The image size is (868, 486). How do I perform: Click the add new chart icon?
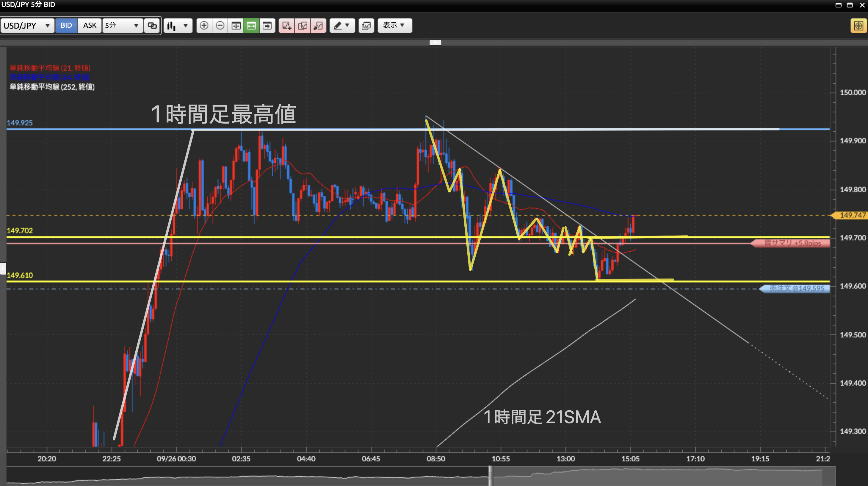(287, 26)
